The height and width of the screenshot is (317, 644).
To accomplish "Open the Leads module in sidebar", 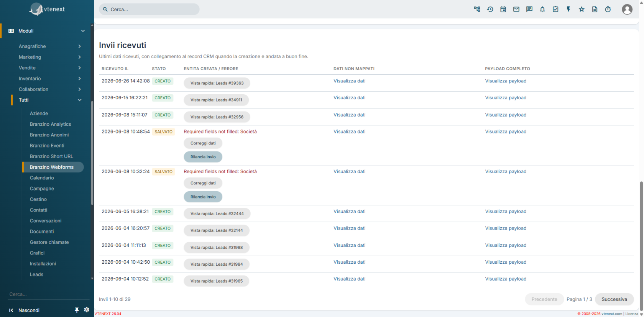I will coord(36,274).
